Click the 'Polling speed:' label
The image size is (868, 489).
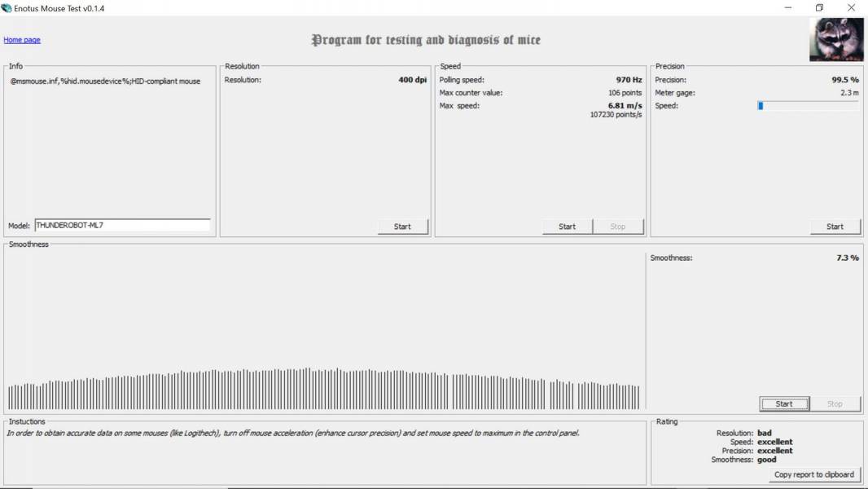tap(462, 80)
